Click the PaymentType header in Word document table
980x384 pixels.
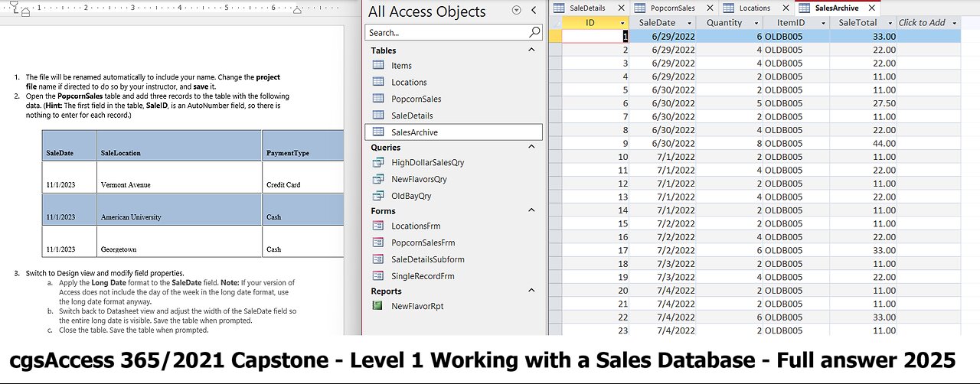click(x=288, y=153)
